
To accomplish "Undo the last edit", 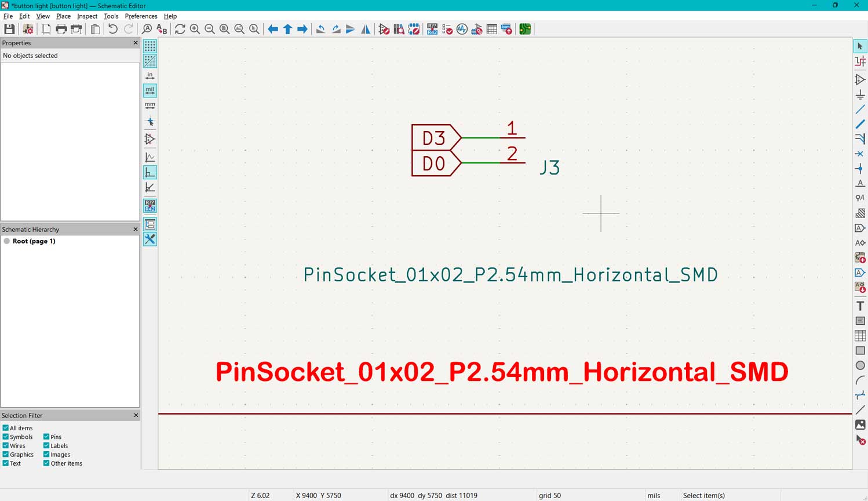I will tap(113, 29).
